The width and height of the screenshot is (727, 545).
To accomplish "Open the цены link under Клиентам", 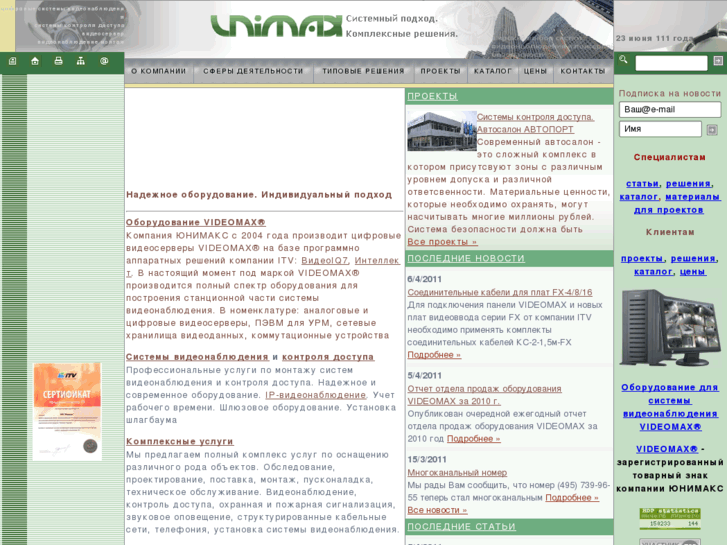I will 693,271.
